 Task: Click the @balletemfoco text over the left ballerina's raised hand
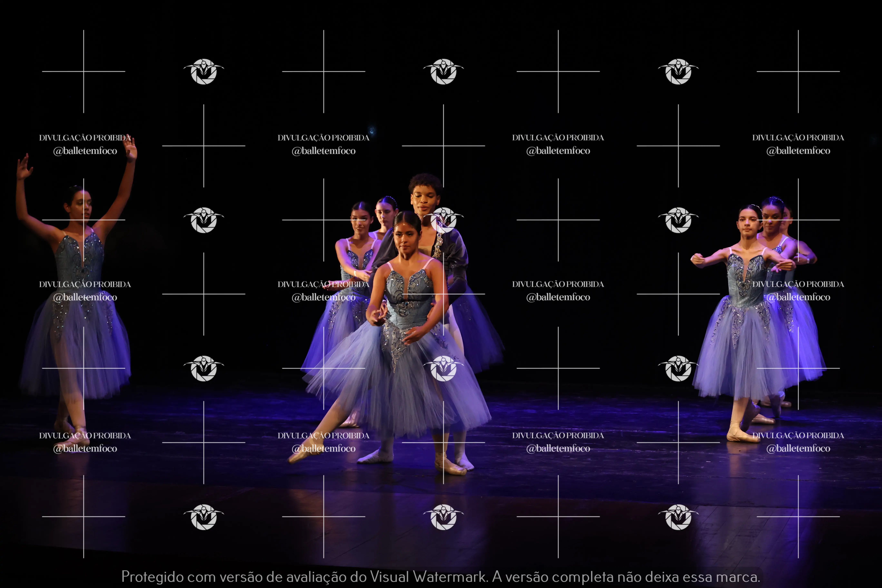pos(85,151)
